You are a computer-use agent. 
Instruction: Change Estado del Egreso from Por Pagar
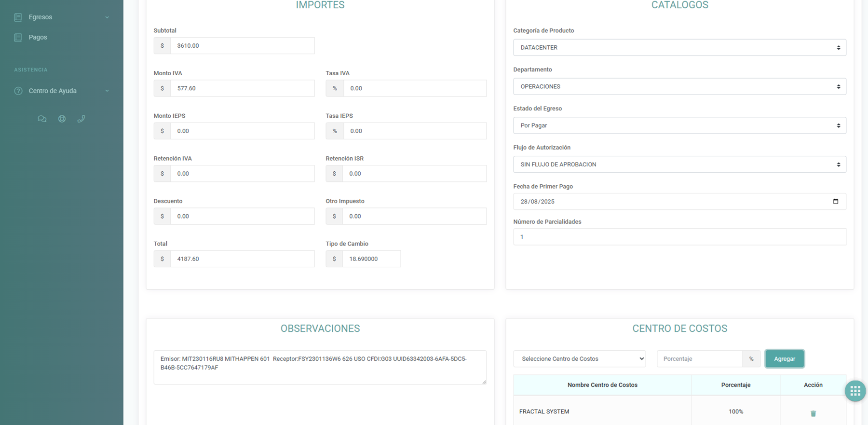click(x=679, y=125)
